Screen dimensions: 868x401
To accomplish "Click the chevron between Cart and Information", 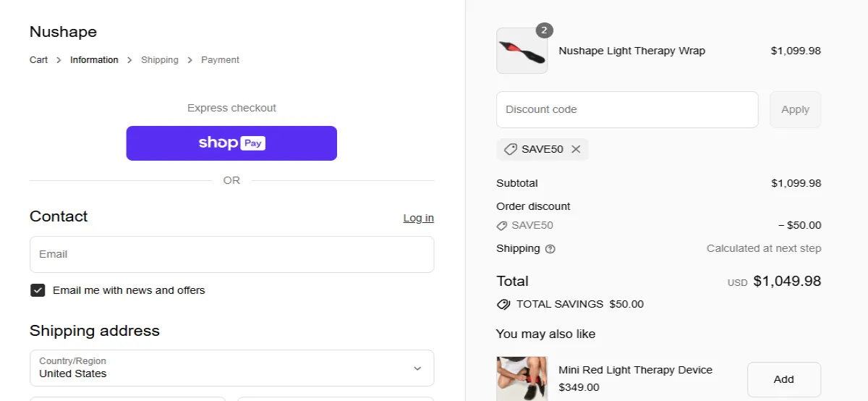I will pos(59,60).
